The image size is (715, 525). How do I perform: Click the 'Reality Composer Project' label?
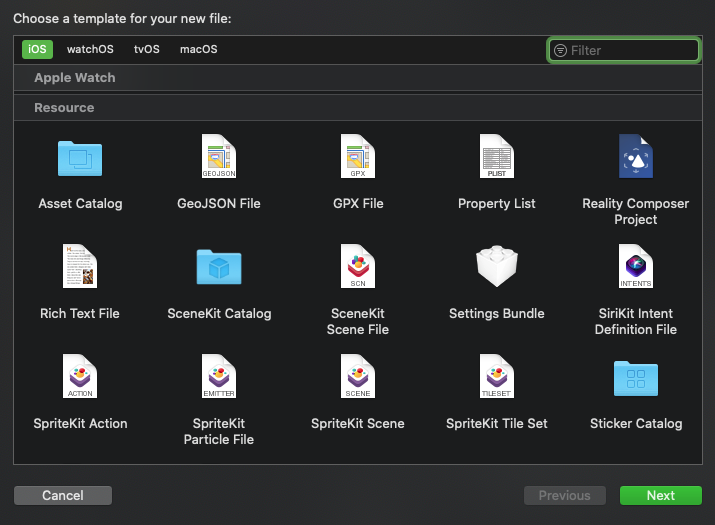pos(636,211)
